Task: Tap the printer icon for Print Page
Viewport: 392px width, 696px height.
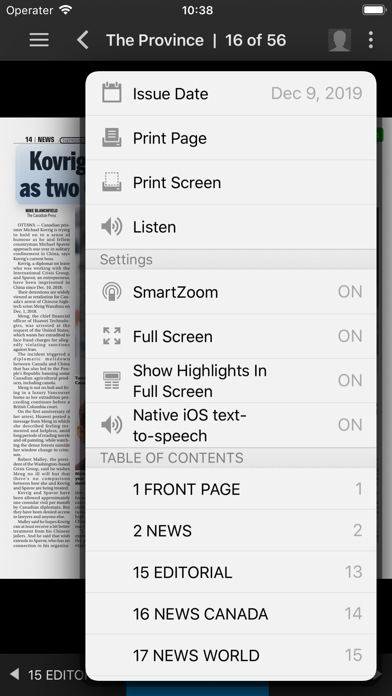Action: [x=111, y=138]
